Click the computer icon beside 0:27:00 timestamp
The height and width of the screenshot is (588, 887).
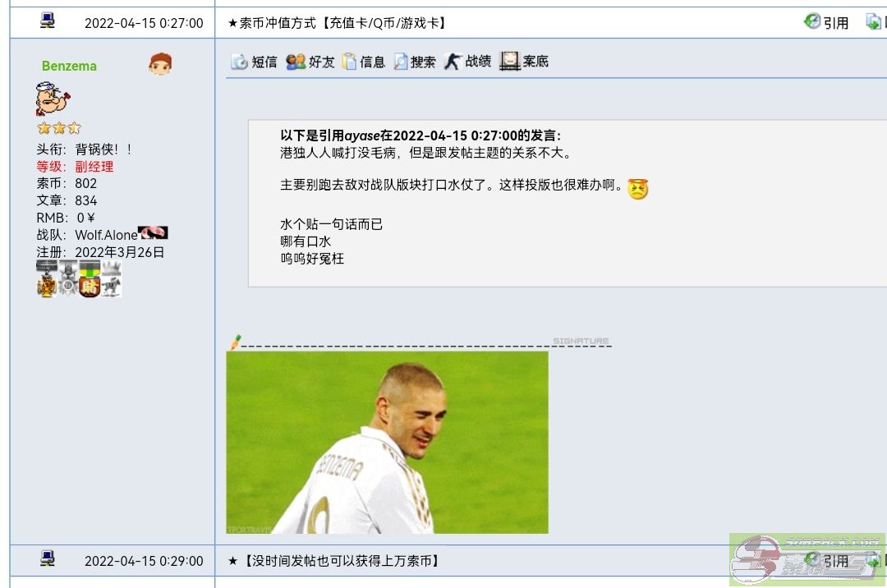pyautogui.click(x=48, y=21)
